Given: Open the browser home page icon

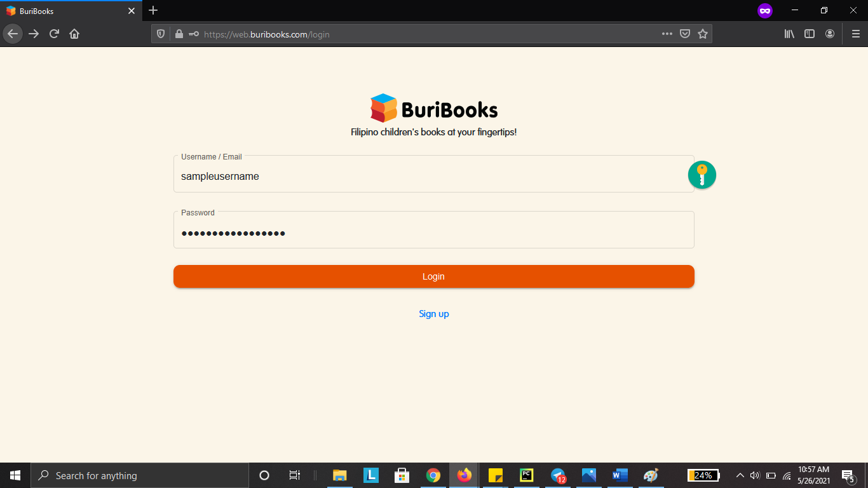Looking at the screenshot, I should click(74, 34).
